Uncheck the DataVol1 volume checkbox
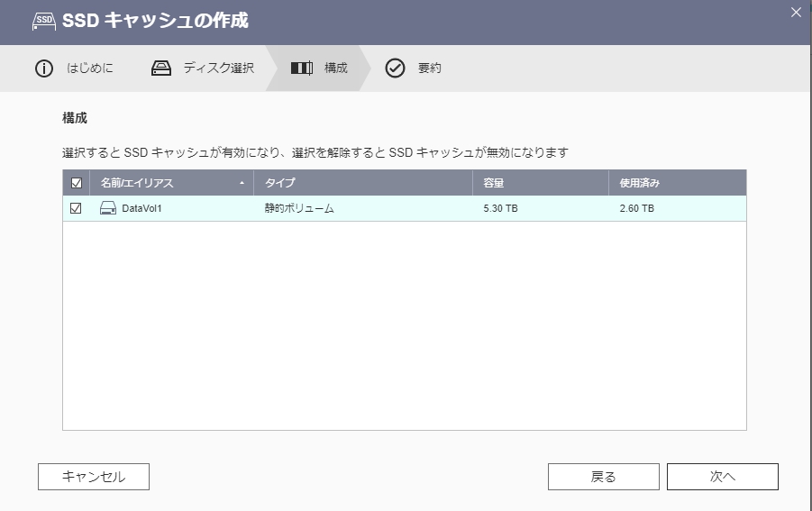This screenshot has height=511, width=812. point(77,209)
